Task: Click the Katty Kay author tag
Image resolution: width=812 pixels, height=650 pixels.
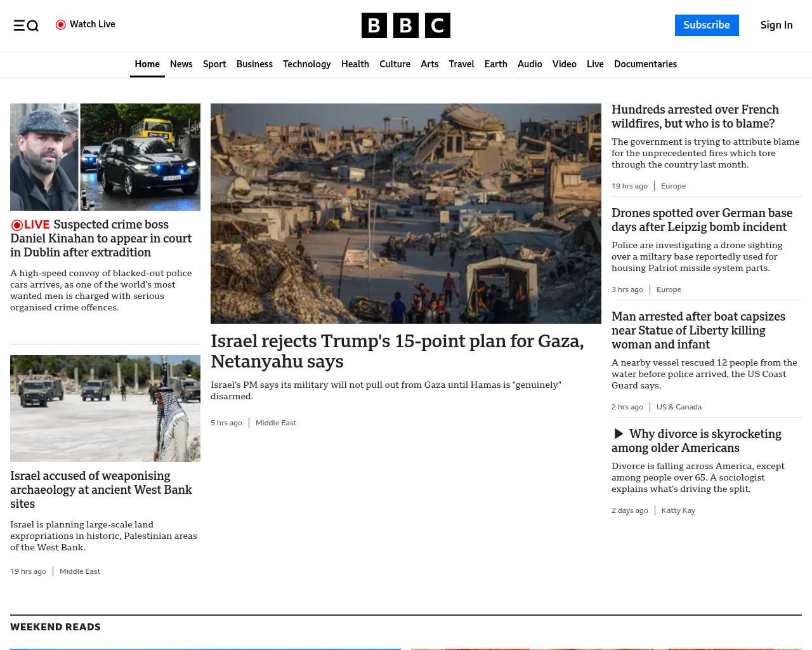Action: tap(678, 510)
